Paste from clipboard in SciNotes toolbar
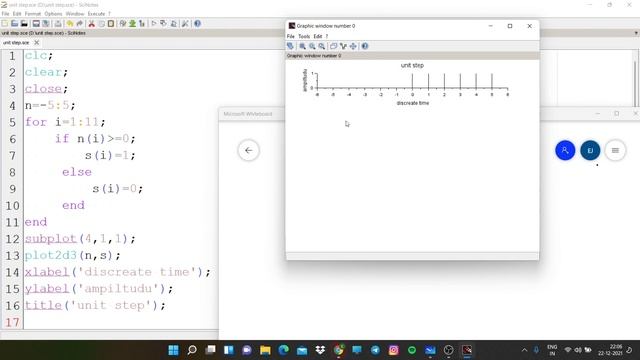The width and height of the screenshot is (640, 360). point(111,24)
